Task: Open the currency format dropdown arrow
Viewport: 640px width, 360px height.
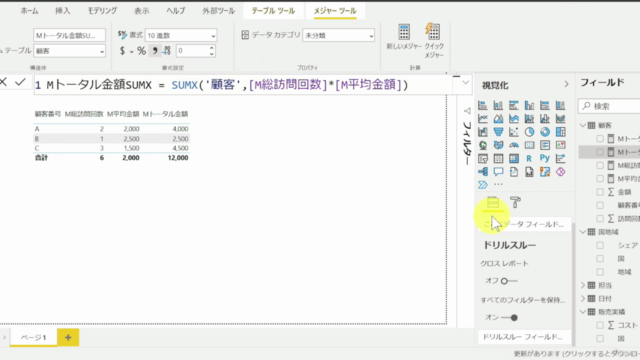Action: coord(131,51)
